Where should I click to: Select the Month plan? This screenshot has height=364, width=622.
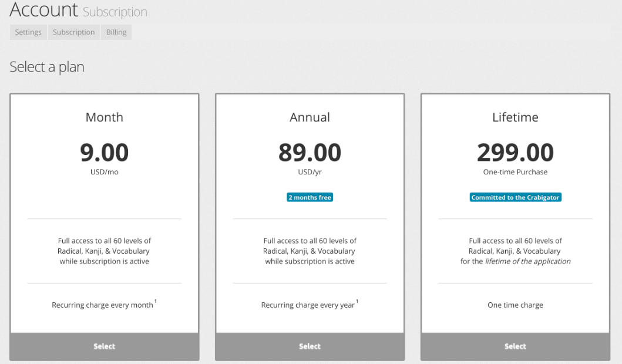coord(105,346)
